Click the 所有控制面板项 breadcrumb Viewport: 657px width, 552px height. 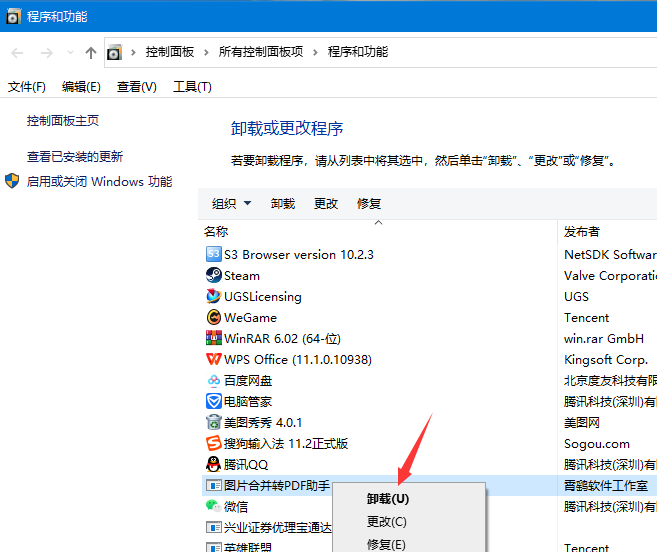point(261,52)
